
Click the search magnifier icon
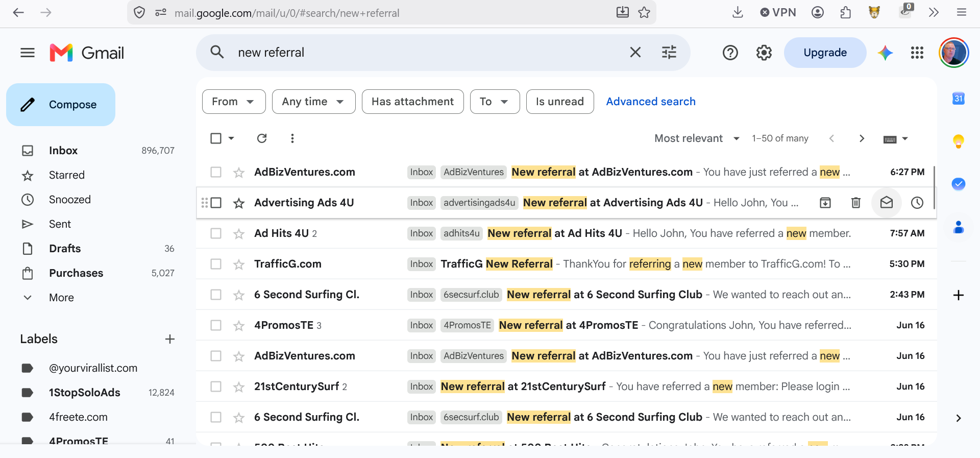[217, 52]
